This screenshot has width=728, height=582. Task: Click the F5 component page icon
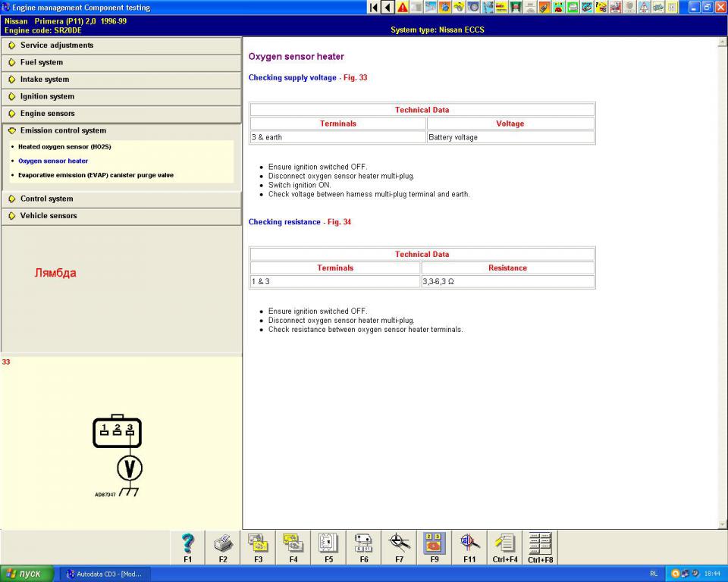pos(328,548)
